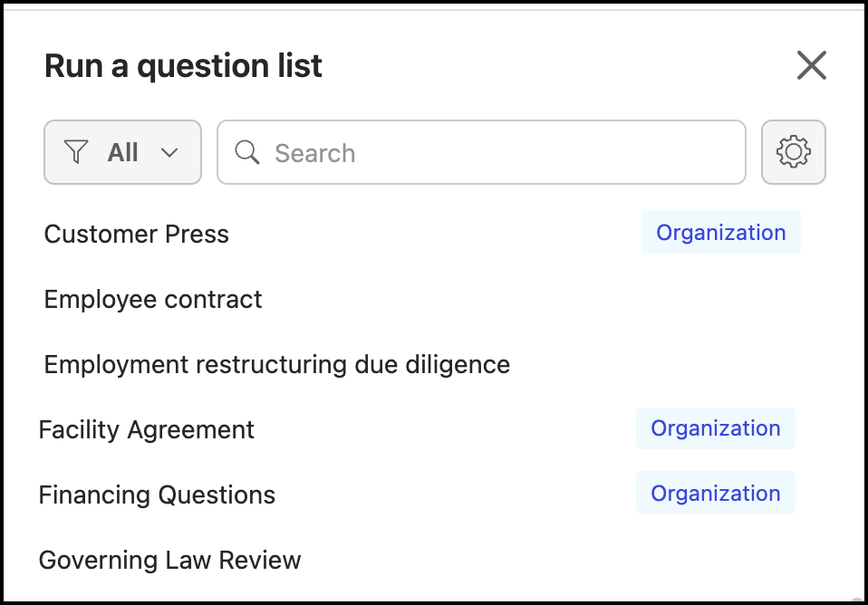Open Employment restructuring due diligence list
Viewport: 868px width, 605px height.
(x=277, y=364)
